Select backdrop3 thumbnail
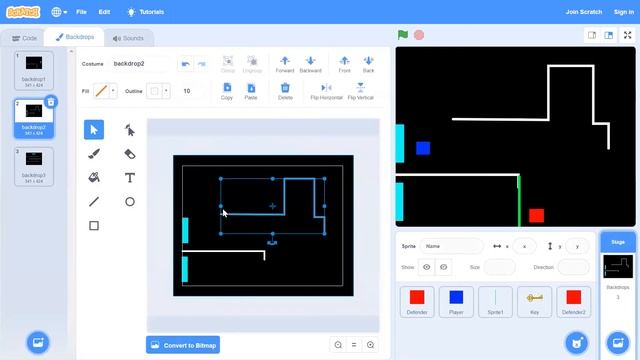640x360 pixels. coord(34,167)
